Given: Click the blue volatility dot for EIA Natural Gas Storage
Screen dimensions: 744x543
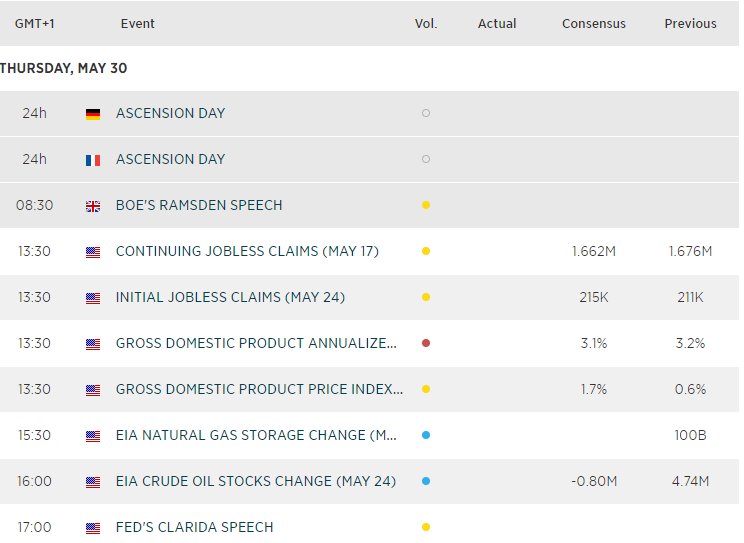Looking at the screenshot, I should pyautogui.click(x=426, y=436).
